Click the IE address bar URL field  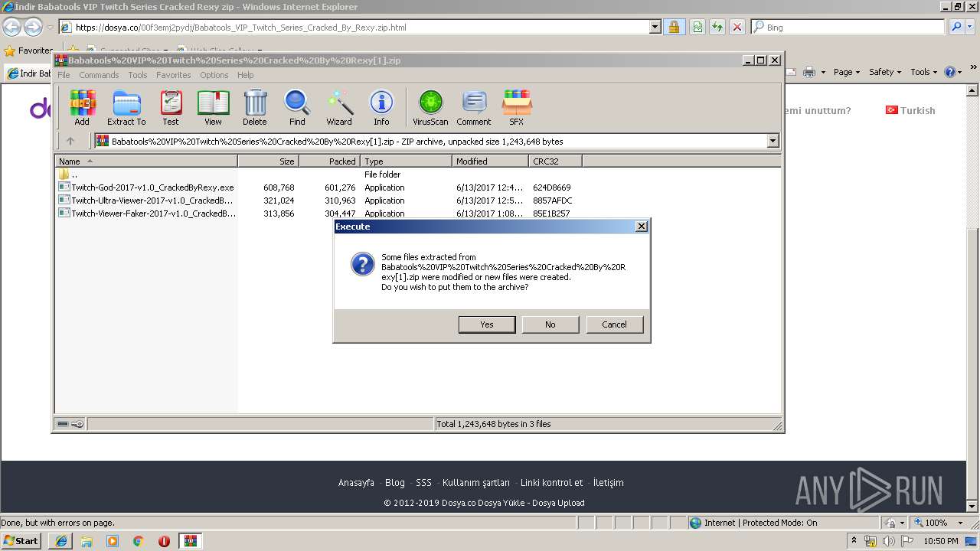tap(354, 27)
